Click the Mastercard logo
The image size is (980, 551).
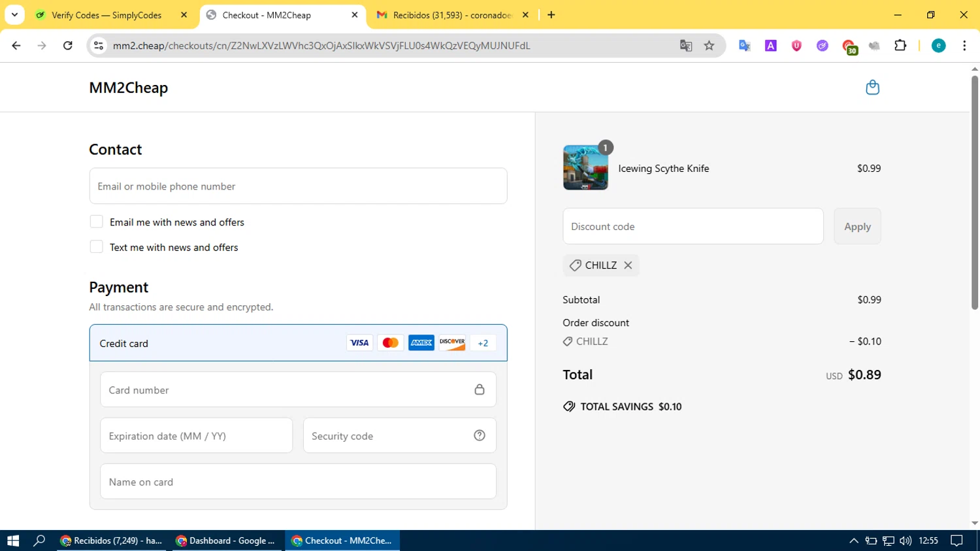391,342
